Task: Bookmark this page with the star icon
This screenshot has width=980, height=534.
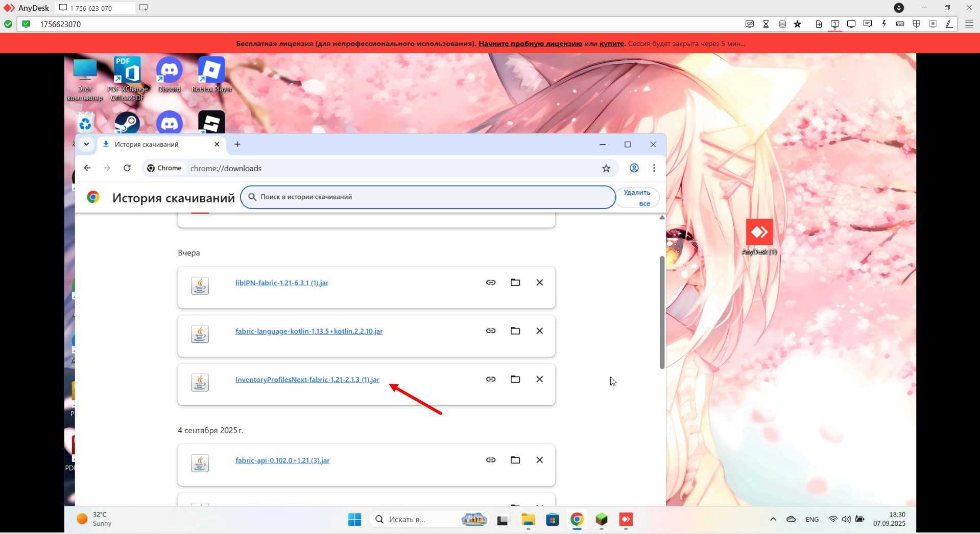Action: 606,168
